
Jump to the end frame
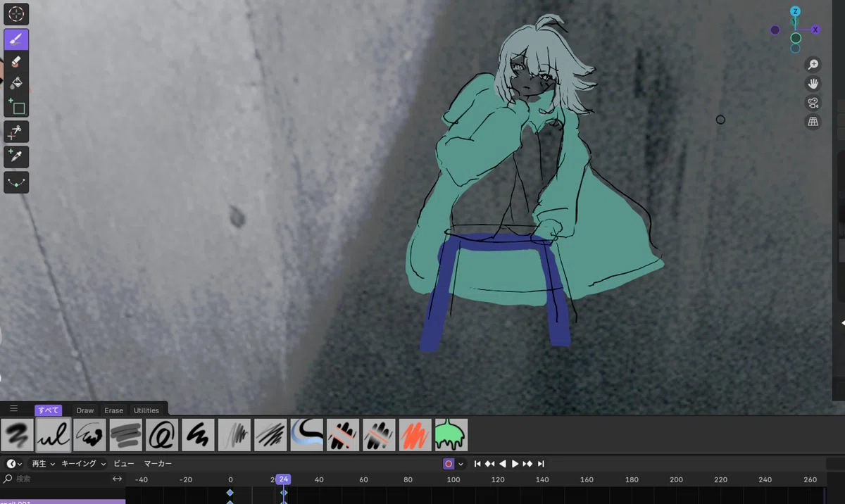coord(541,464)
